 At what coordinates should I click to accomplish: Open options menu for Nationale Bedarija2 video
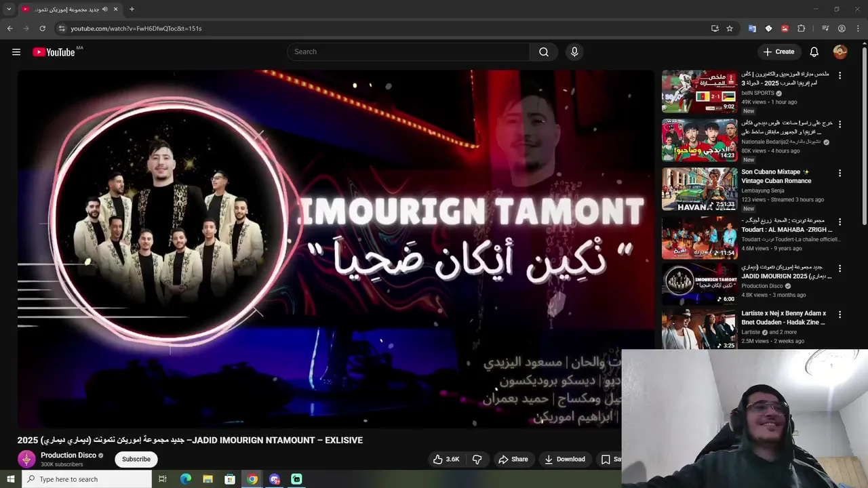840,125
